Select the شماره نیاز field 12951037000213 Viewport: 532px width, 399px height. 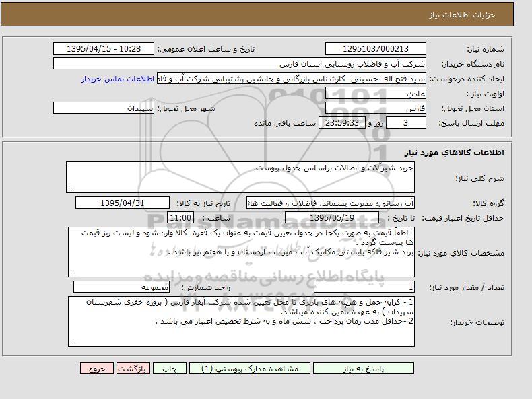pyautogui.click(x=376, y=49)
